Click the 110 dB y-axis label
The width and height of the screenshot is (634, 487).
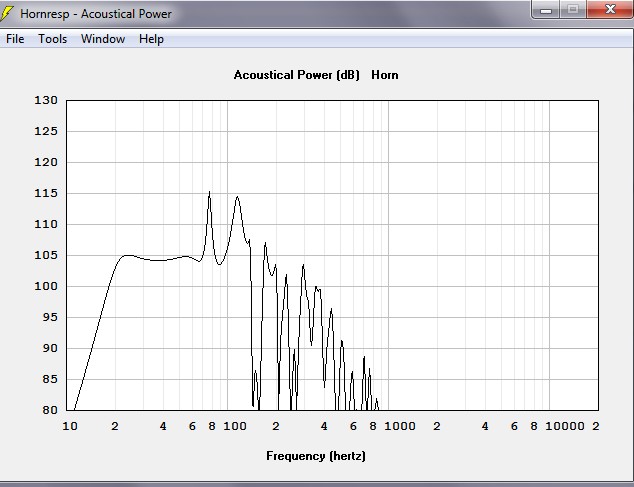point(46,224)
